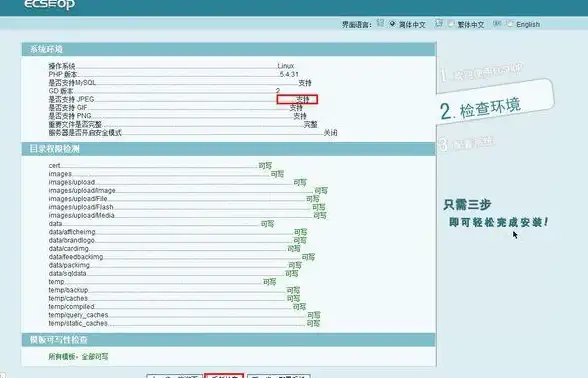
Task: Click 完整 value for system files row
Action: click(310, 124)
